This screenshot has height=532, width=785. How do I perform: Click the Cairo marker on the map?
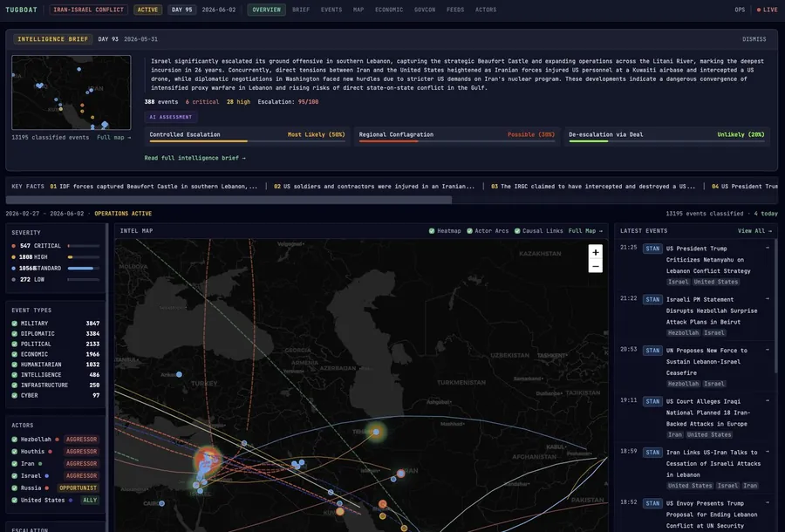tap(161, 503)
